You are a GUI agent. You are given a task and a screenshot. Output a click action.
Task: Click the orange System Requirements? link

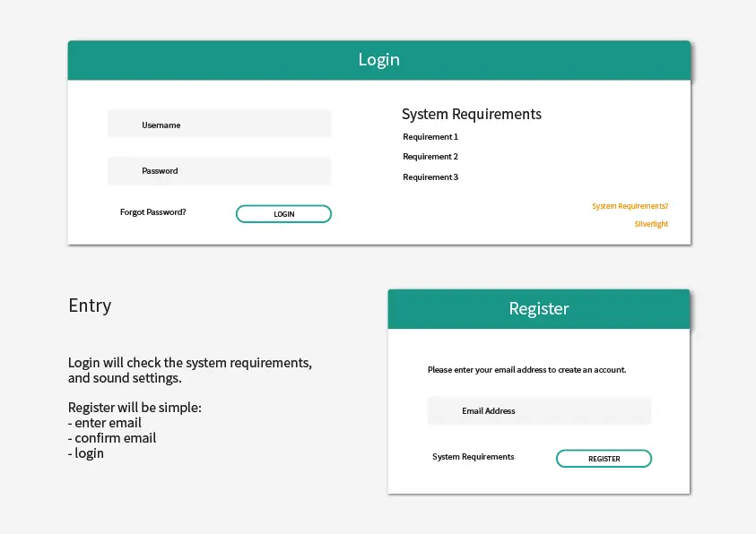coord(630,205)
